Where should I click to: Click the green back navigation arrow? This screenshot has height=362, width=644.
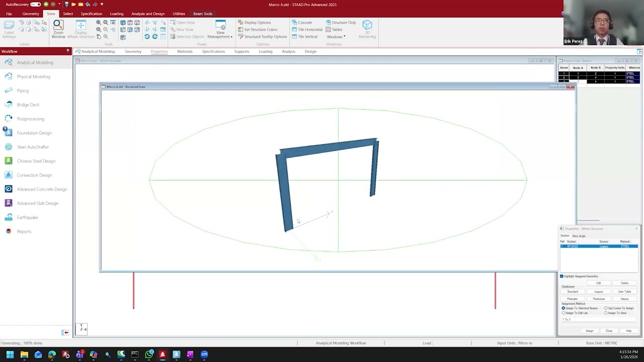[46, 5]
